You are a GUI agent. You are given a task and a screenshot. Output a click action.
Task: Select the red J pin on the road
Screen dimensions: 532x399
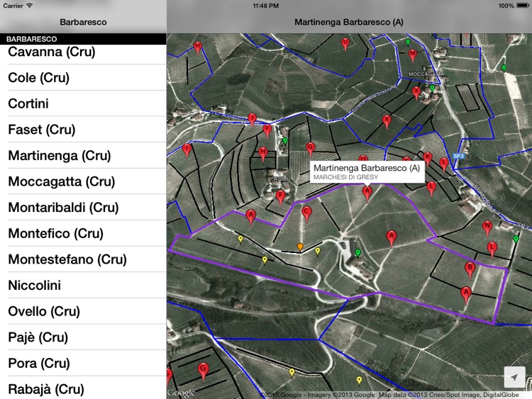click(252, 120)
